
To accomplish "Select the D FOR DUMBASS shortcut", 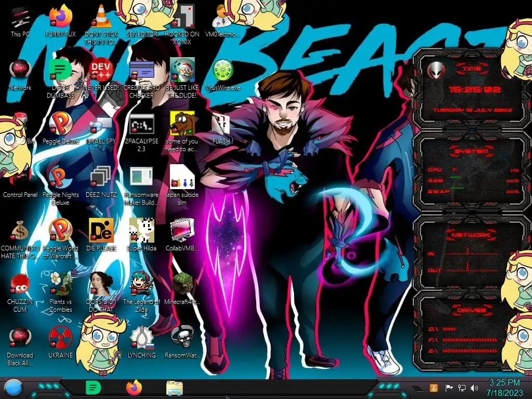I will 60,79.
